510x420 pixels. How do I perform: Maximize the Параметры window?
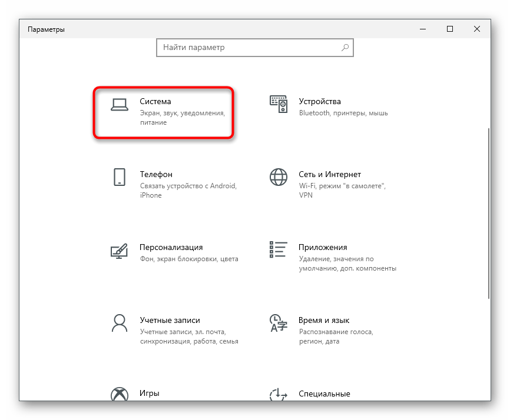point(450,29)
